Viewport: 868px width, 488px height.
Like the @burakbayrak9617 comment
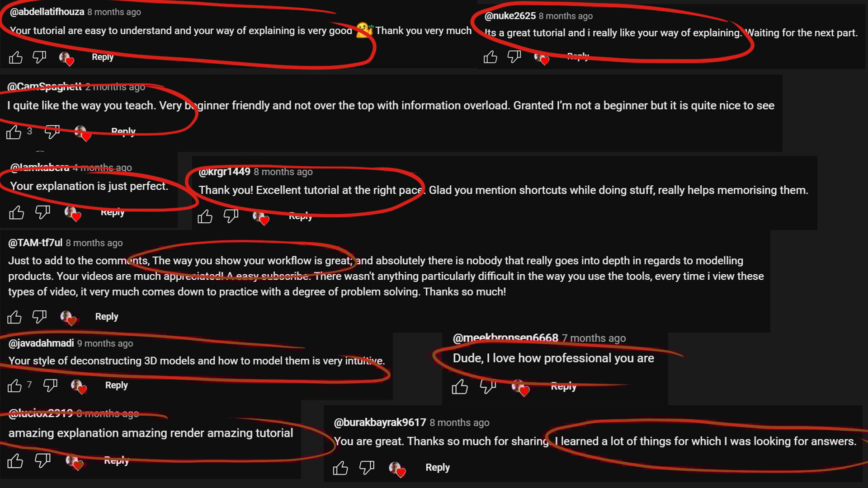coord(340,468)
